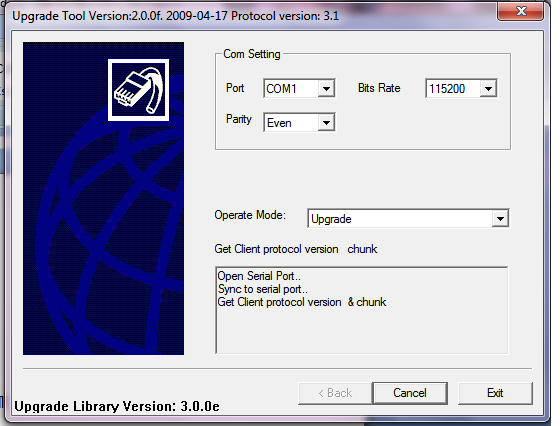Click the Exit button
Viewport: 560px width, 426px height.
pyautogui.click(x=495, y=393)
